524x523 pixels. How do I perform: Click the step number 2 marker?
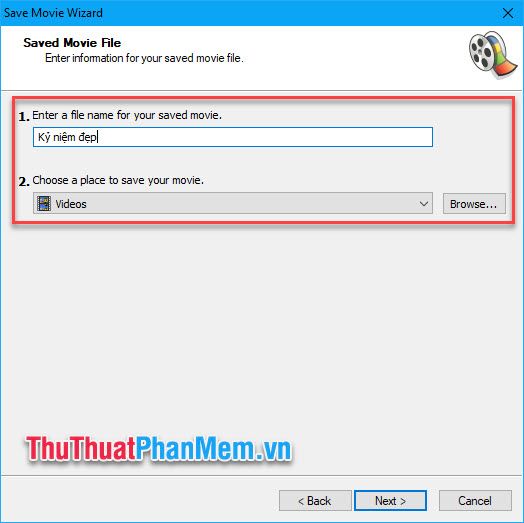click(24, 181)
